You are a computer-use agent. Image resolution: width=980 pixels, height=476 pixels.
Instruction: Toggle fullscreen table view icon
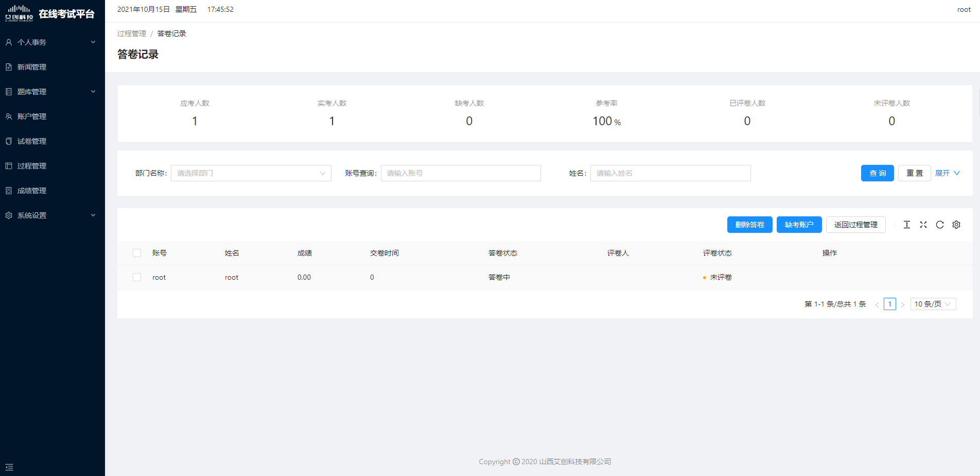click(x=923, y=225)
